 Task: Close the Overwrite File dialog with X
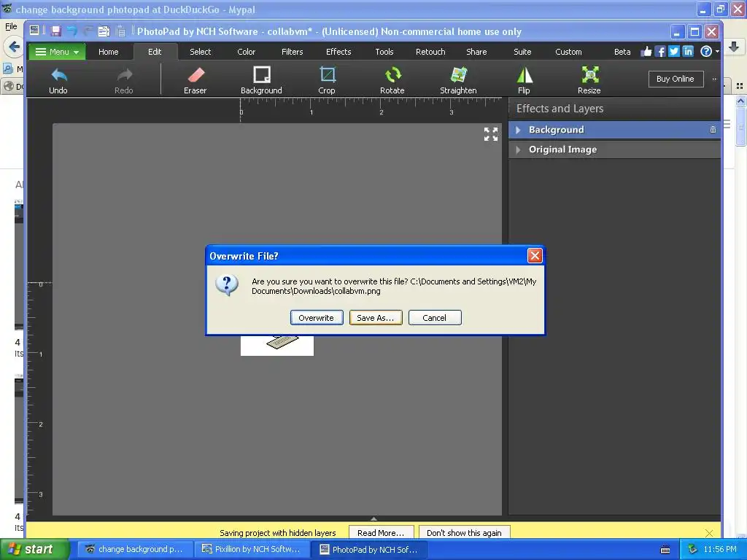(535, 256)
